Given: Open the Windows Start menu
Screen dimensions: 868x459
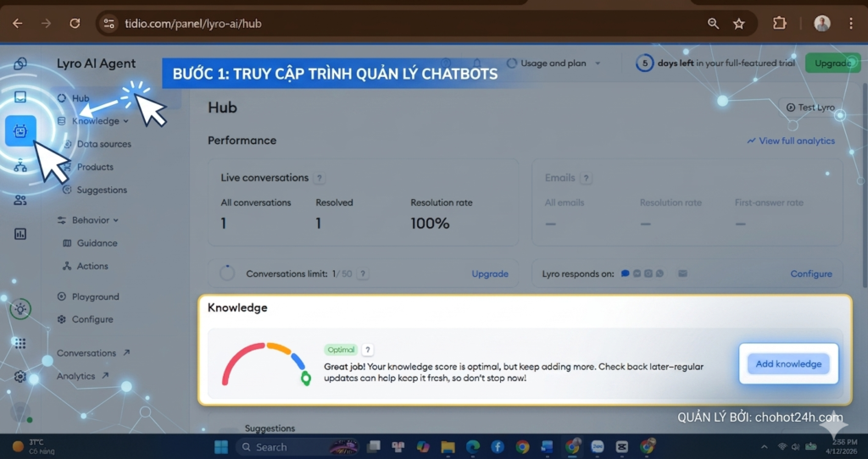Looking at the screenshot, I should [221, 447].
